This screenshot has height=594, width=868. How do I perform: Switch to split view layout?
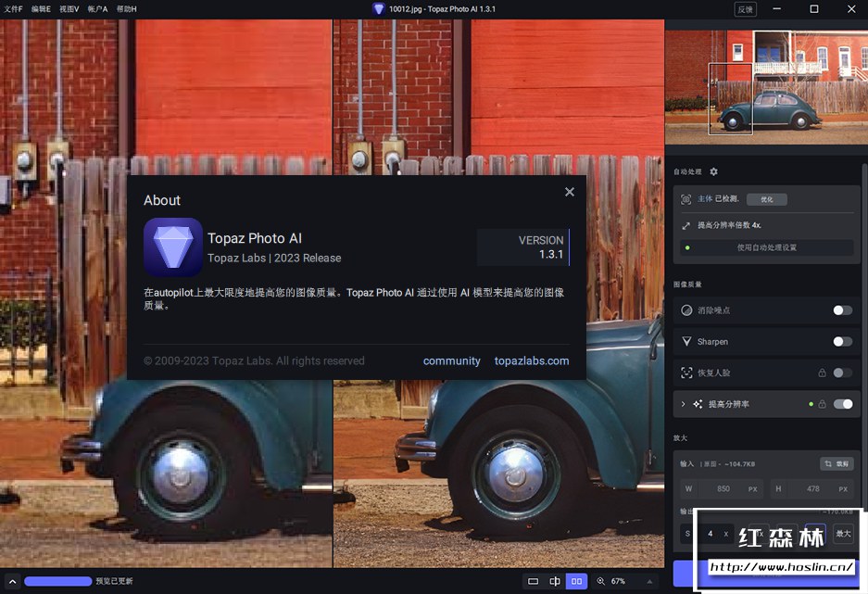tap(555, 581)
